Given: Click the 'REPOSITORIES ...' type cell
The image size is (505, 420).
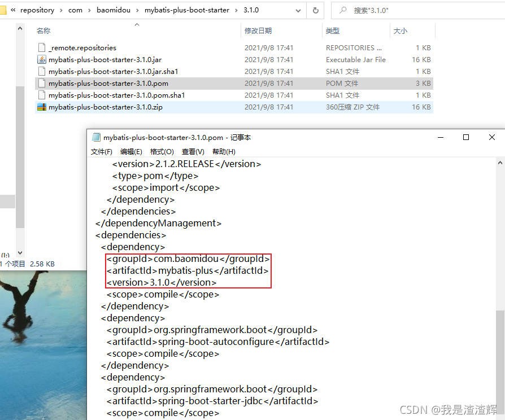Looking at the screenshot, I should tap(354, 47).
